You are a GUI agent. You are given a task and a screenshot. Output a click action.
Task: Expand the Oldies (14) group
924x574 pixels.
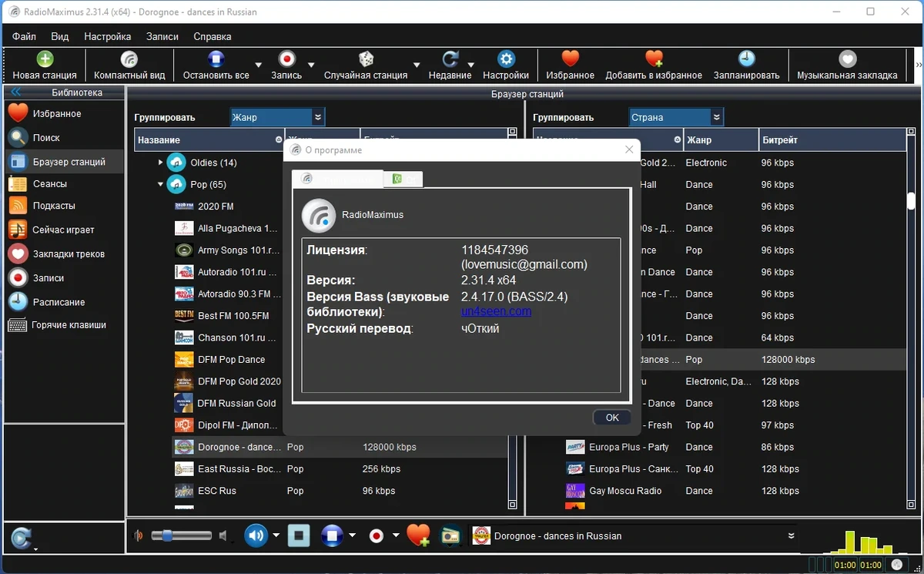pos(160,163)
